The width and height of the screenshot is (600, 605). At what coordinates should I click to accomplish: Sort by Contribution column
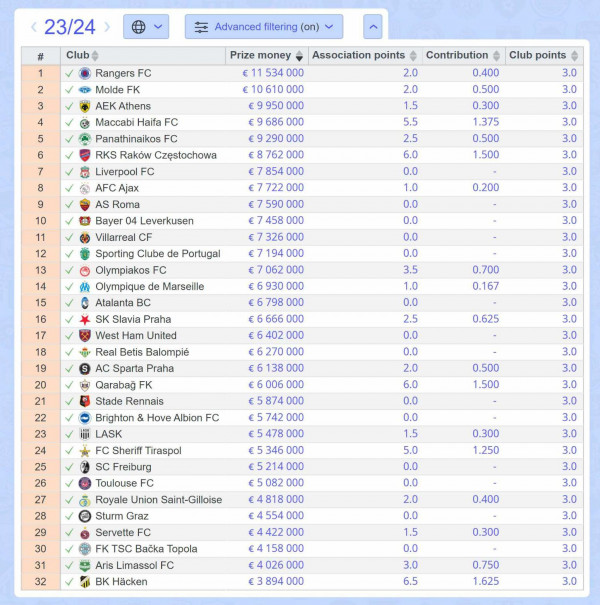coord(463,56)
